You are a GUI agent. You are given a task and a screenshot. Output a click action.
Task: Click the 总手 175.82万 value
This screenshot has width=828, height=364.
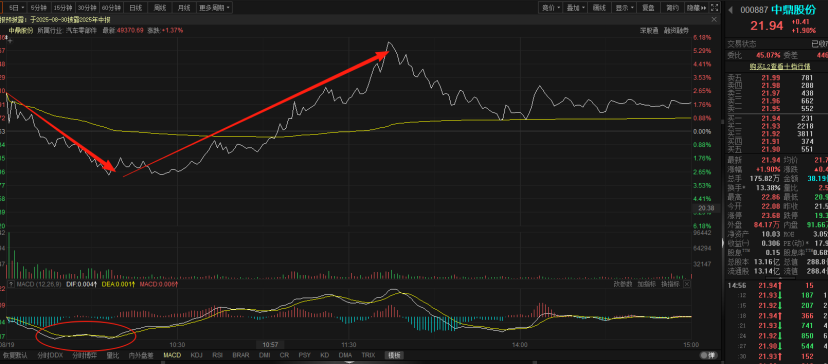click(766, 179)
